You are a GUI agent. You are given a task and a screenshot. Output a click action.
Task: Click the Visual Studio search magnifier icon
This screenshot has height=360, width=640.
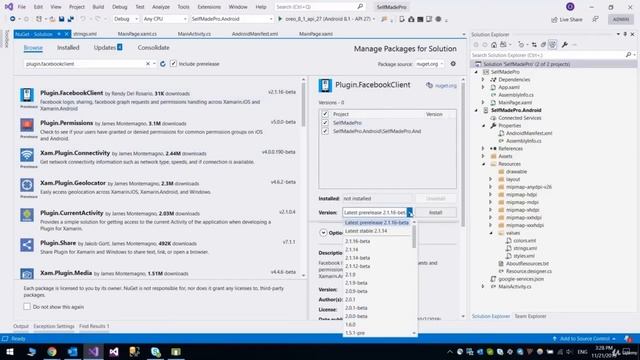click(360, 7)
